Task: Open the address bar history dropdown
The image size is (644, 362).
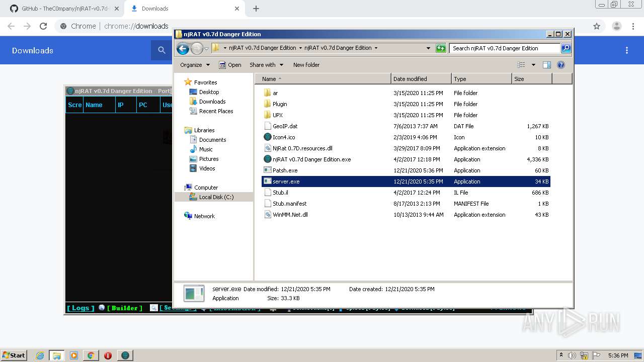Action: pos(428,48)
